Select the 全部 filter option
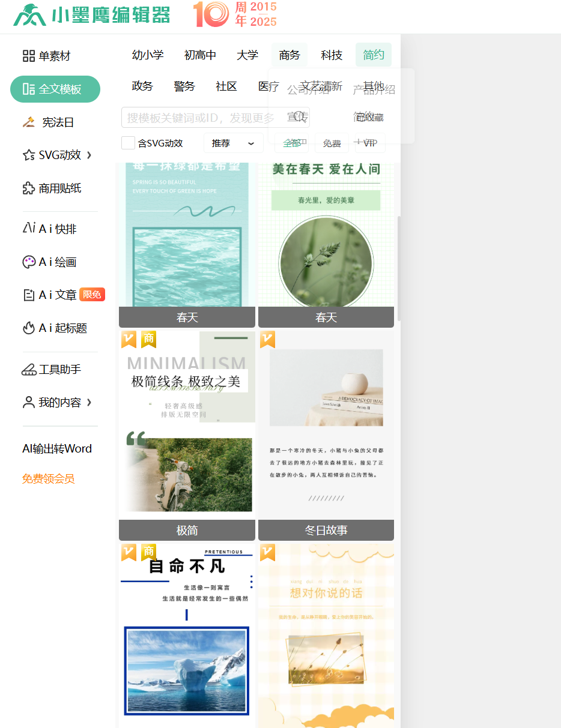 [x=292, y=143]
